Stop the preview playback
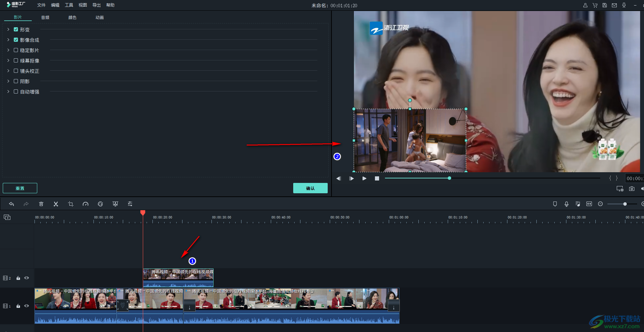Image resolution: width=644 pixels, height=332 pixels. [377, 178]
